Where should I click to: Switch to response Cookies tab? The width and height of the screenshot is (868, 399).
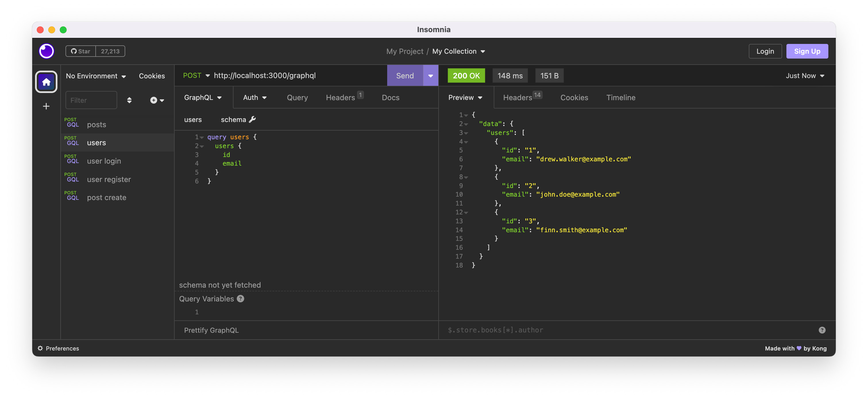click(x=574, y=97)
